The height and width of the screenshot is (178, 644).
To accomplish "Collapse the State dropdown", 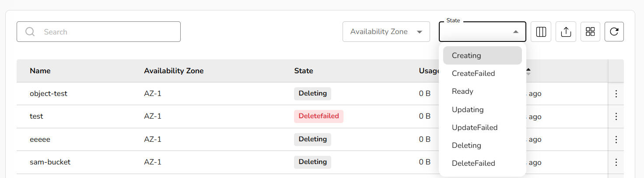I will [516, 32].
